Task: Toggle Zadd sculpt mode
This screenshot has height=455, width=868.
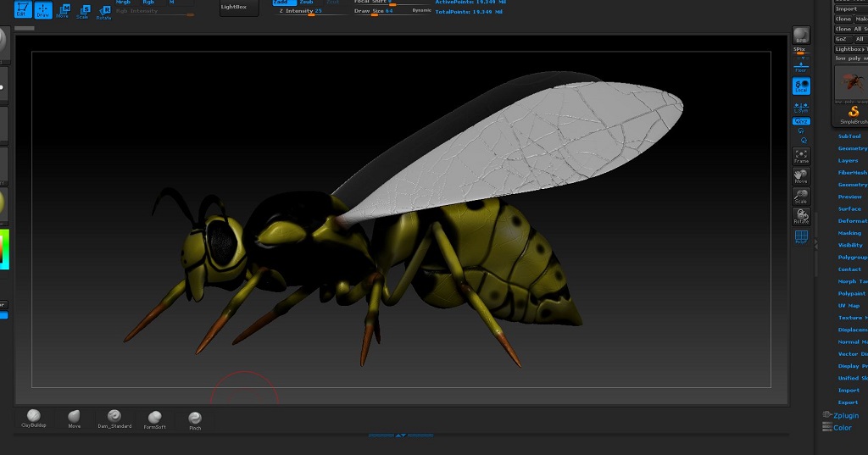Action: click(x=283, y=3)
